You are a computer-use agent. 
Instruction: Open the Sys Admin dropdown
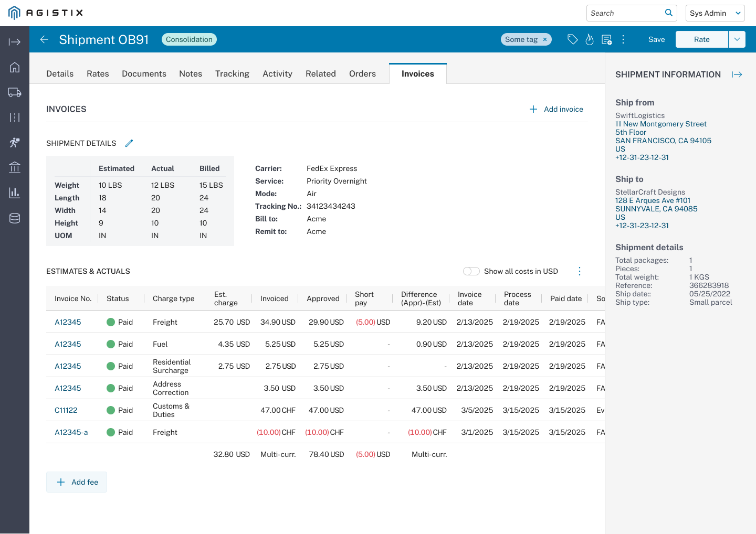click(x=715, y=13)
